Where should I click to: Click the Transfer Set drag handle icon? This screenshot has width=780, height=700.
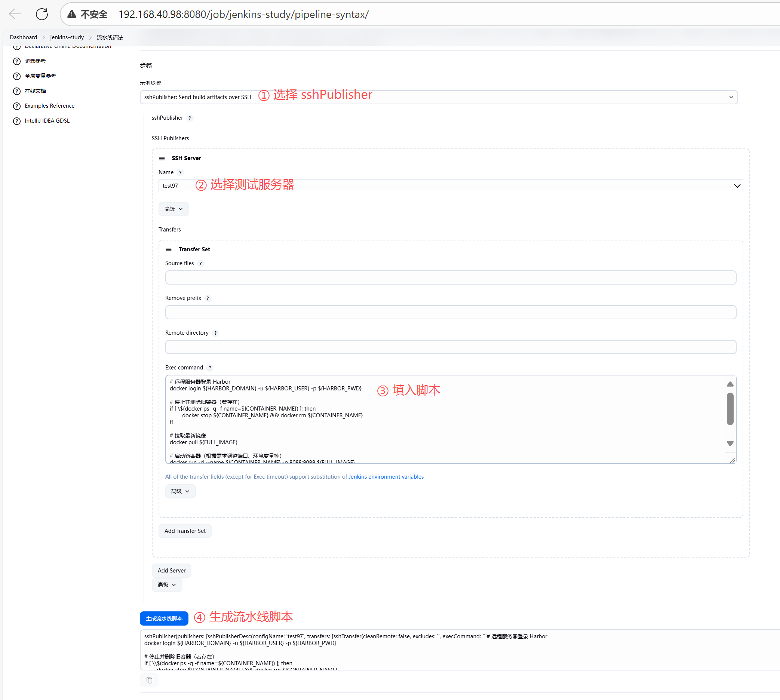(x=169, y=250)
